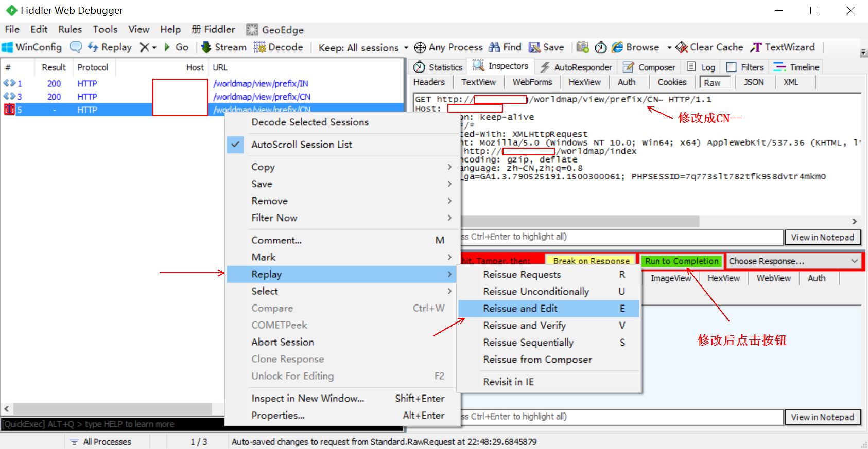
Task: Select the TextView request tab
Action: [x=478, y=82]
